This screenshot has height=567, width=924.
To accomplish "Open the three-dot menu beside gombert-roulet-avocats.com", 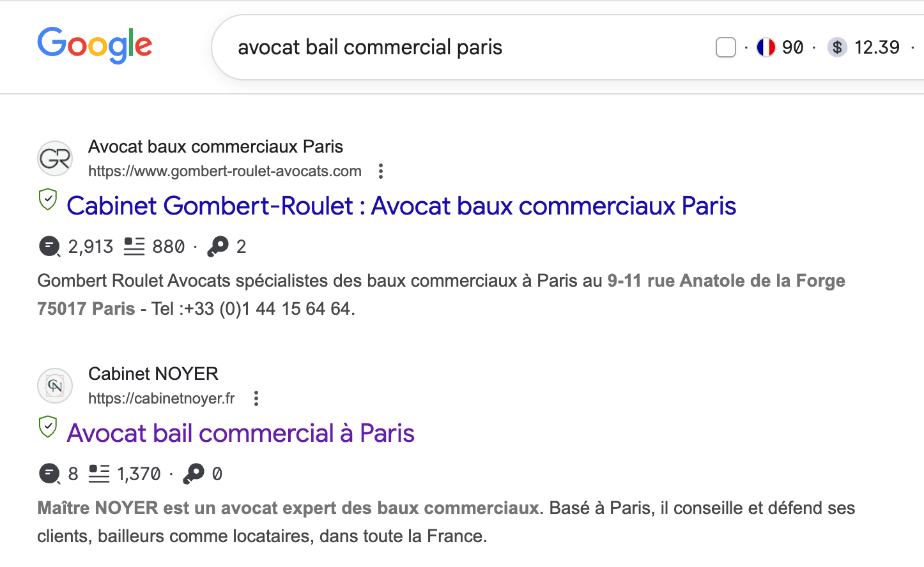I will 381,171.
